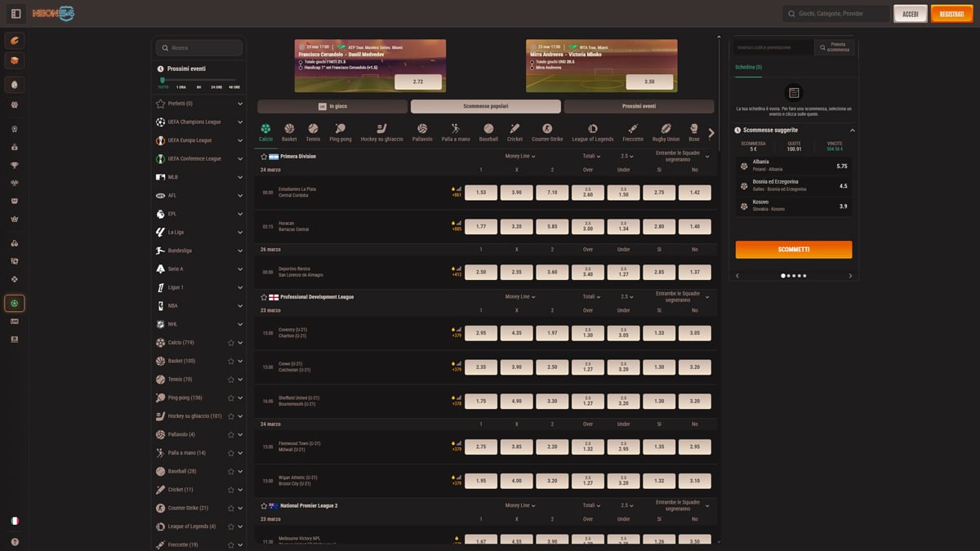Star the Professional Development League
This screenshot has height=551, width=980.
[x=264, y=297]
